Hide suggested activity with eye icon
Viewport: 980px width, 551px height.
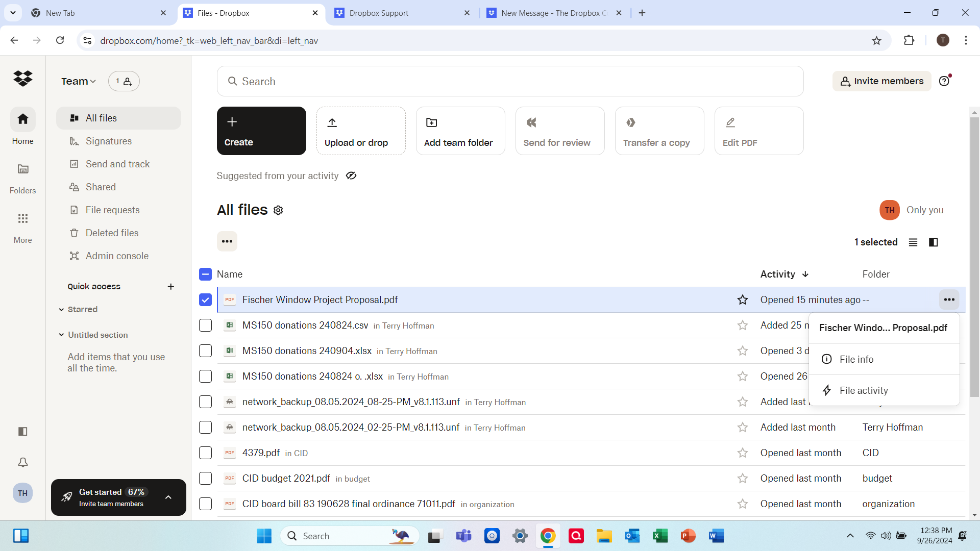[351, 176]
